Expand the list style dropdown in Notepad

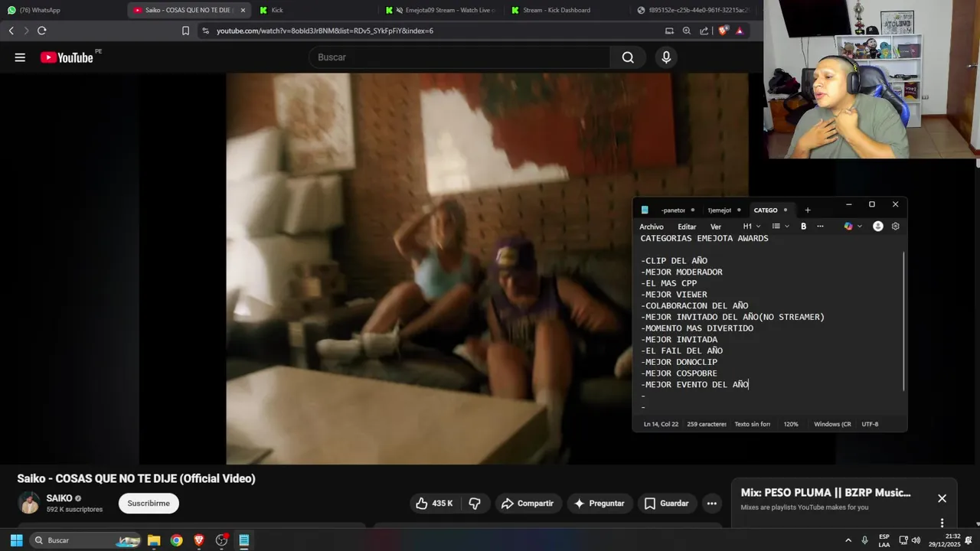pos(780,227)
